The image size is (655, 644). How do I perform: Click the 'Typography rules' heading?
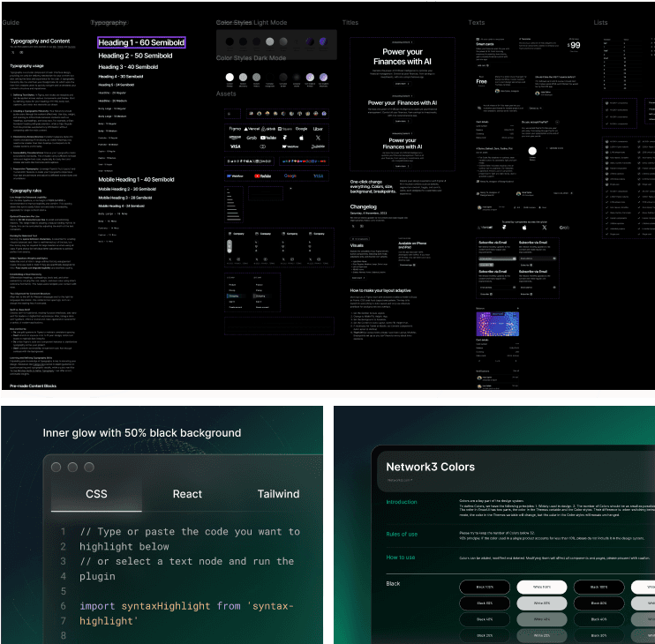pos(26,191)
